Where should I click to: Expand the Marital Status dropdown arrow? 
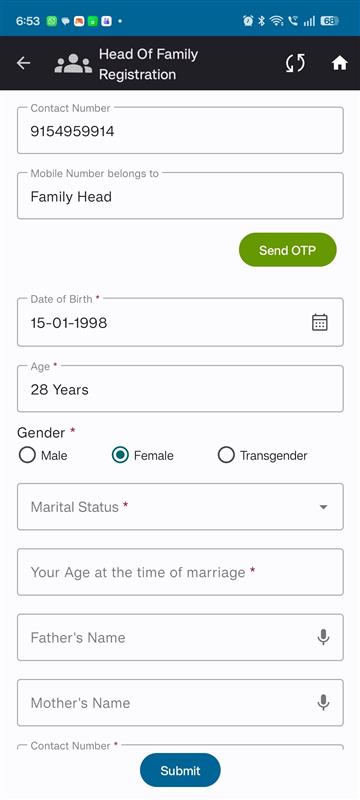tap(323, 507)
